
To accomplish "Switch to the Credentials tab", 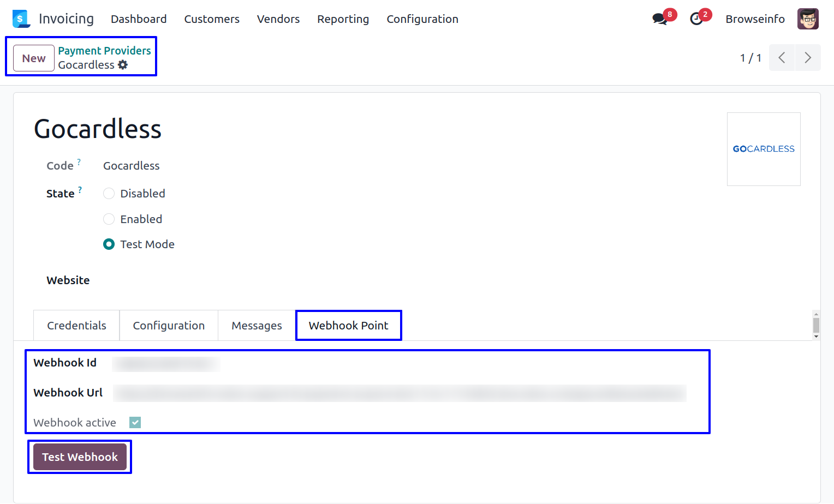I will pyautogui.click(x=76, y=326).
